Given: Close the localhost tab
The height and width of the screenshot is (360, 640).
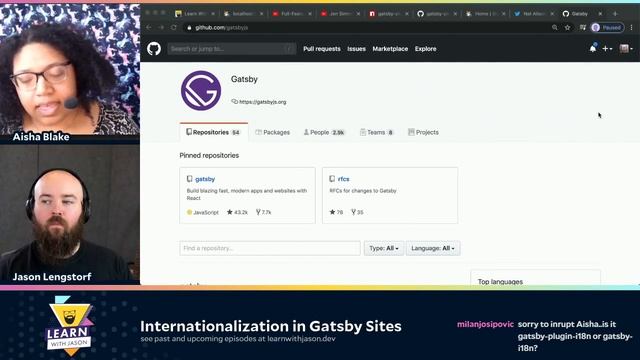Looking at the screenshot, I should click(x=262, y=13).
